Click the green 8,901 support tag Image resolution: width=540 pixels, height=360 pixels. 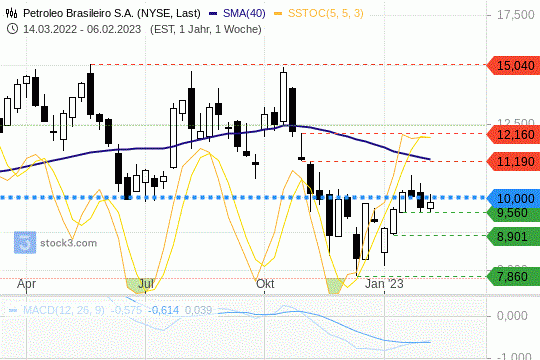tap(513, 236)
